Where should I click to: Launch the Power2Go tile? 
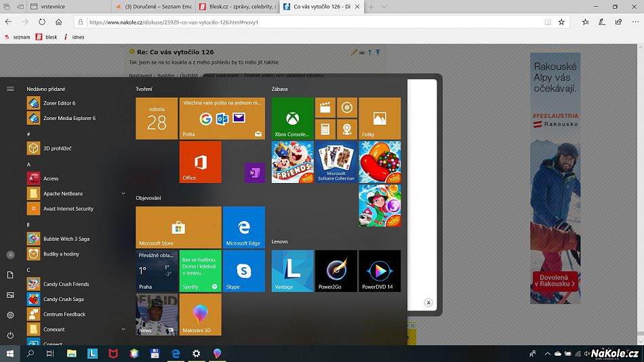click(336, 270)
